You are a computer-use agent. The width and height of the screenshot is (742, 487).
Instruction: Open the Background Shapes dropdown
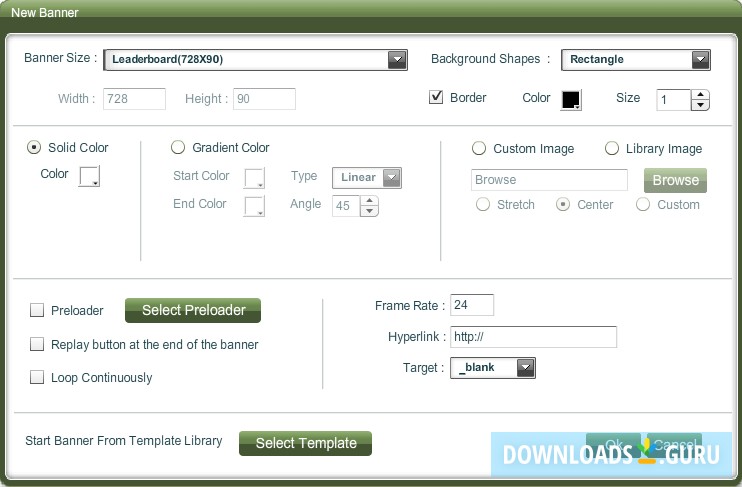[636, 60]
